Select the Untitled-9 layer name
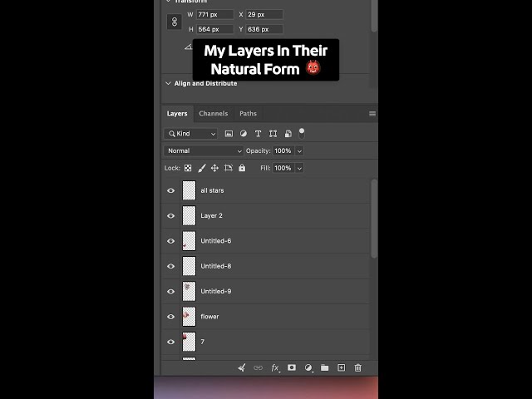The height and width of the screenshot is (399, 532). pyautogui.click(x=216, y=292)
